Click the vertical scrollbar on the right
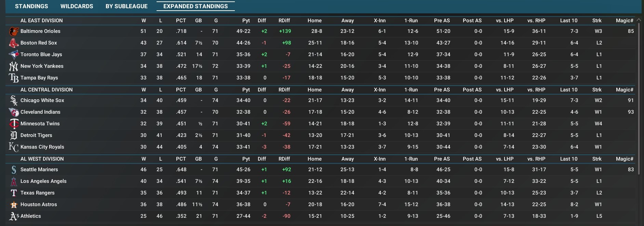Image resolution: width=644 pixels, height=226 pixels. pyautogui.click(x=639, y=96)
